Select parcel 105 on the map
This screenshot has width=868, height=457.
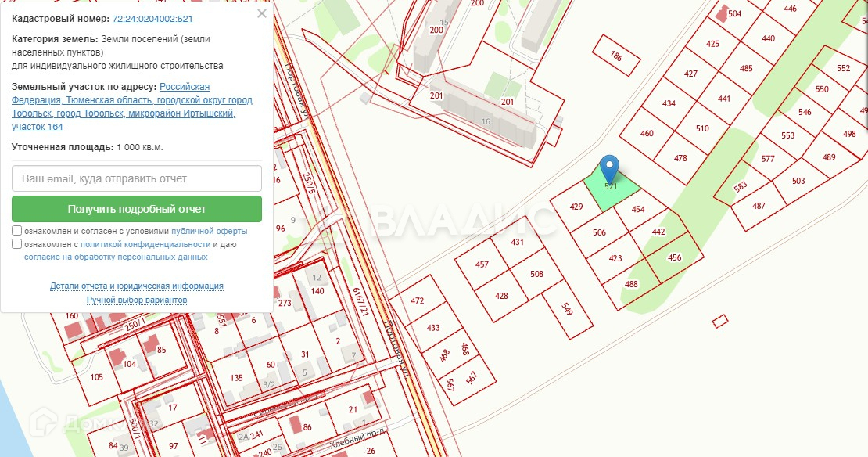97,378
